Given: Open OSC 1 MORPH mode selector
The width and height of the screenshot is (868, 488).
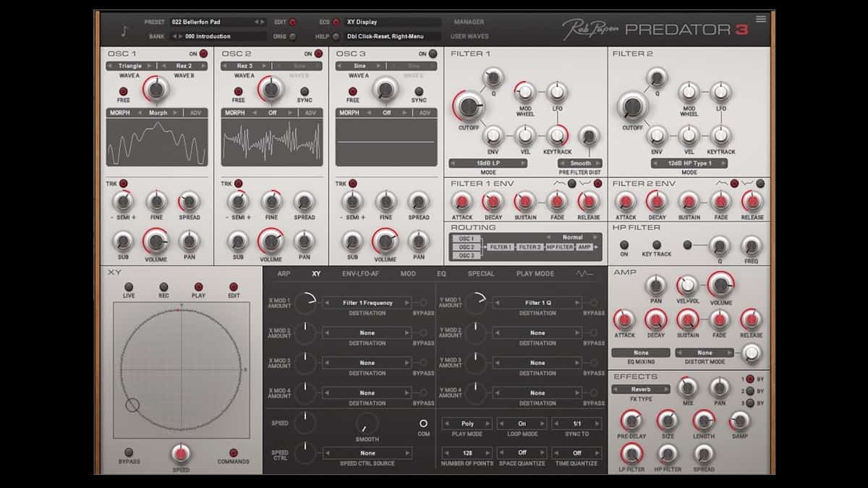Looking at the screenshot, I should pyautogui.click(x=158, y=113).
